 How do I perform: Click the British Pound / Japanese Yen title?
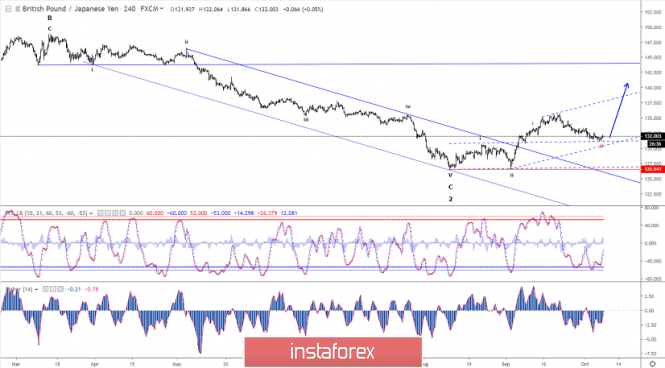click(x=70, y=8)
